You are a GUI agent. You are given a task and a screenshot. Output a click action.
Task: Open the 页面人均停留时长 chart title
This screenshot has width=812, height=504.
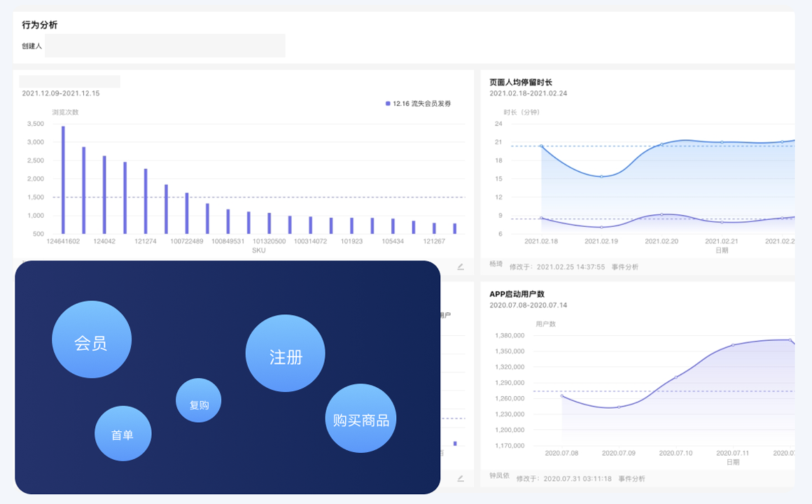tap(521, 82)
